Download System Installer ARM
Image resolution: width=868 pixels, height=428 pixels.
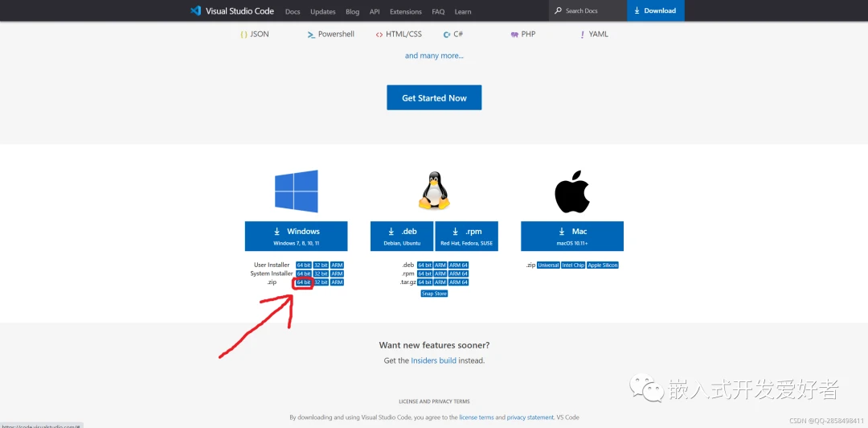[337, 274]
